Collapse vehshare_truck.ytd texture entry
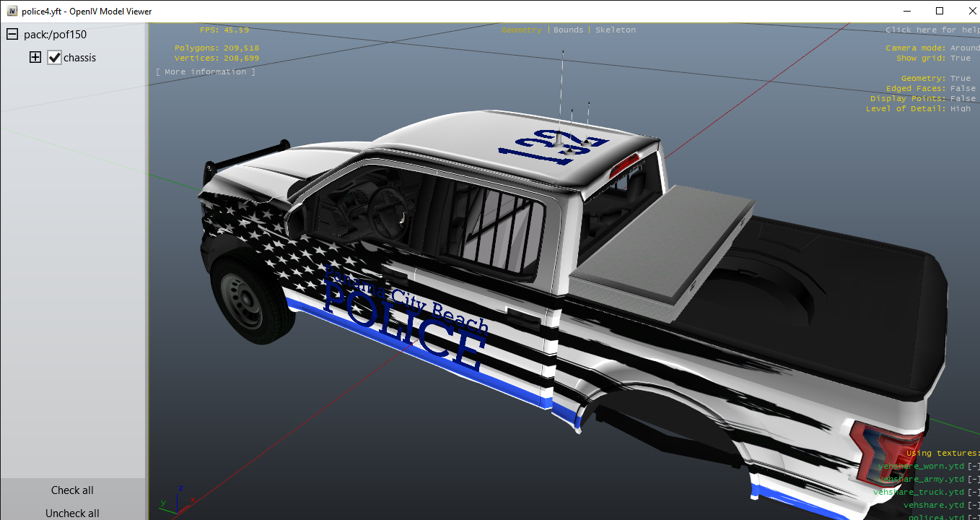This screenshot has width=980, height=520. (974, 492)
